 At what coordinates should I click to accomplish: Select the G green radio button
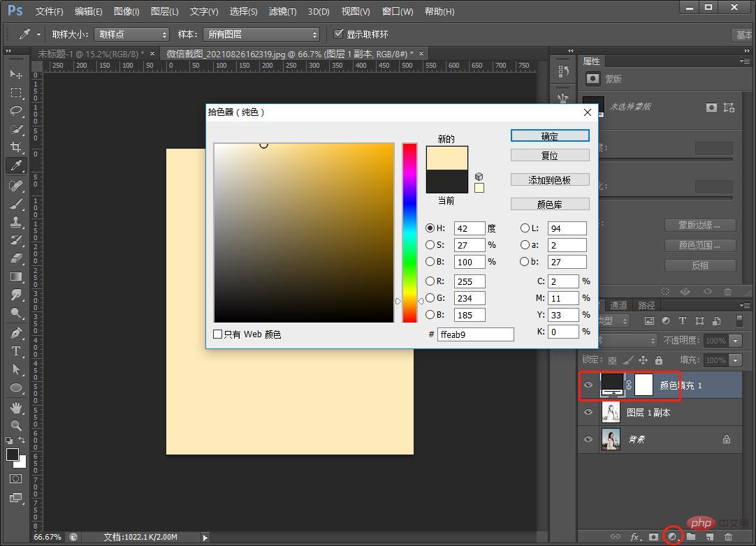tap(430, 298)
